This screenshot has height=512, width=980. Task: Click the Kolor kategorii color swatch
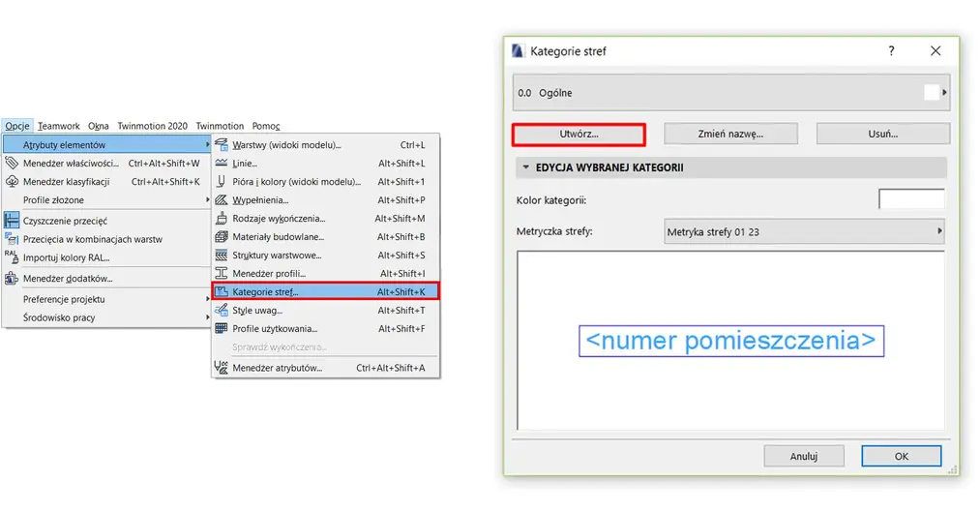click(911, 199)
